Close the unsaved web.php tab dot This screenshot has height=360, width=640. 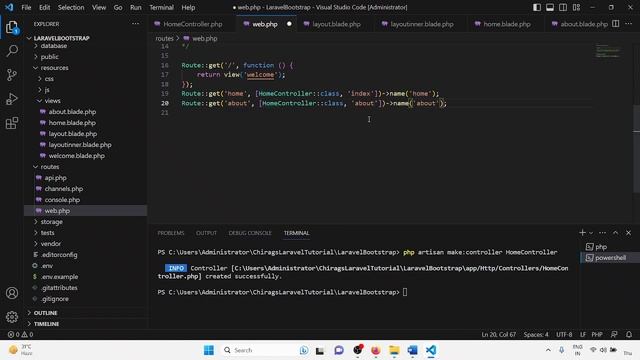289,24
